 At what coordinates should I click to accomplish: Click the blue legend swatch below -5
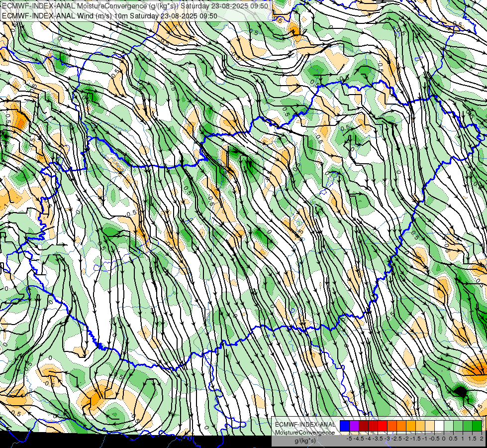[x=345, y=426]
